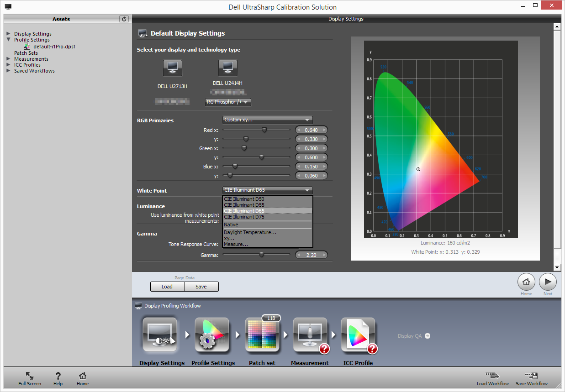Click the Patch Sets tree item
Screen dimensions: 565x392
coord(26,53)
